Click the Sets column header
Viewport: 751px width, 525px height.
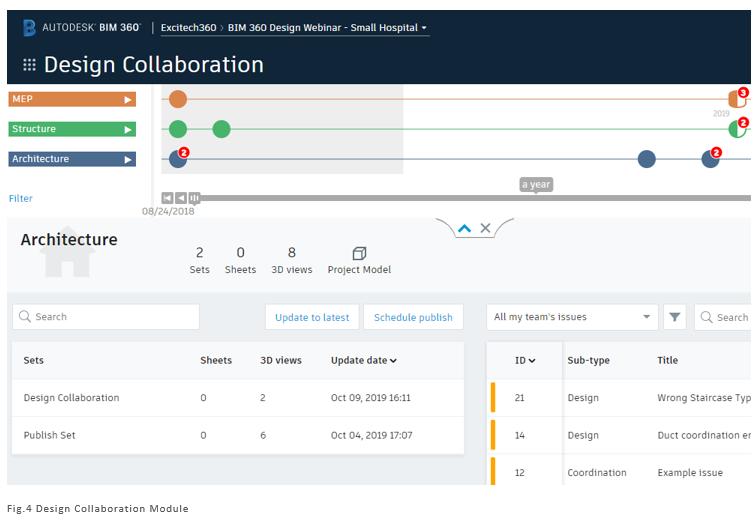coord(34,360)
